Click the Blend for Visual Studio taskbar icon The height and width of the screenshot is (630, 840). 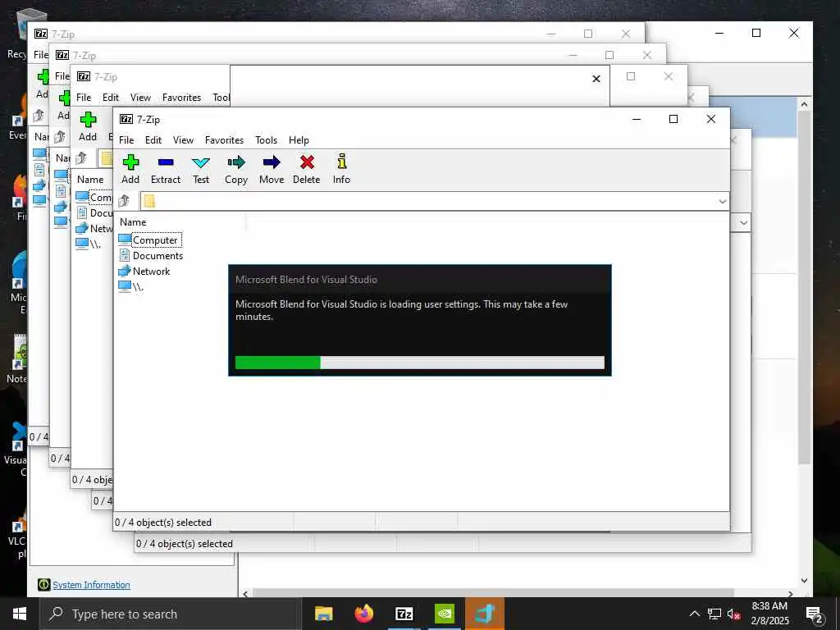[485, 614]
